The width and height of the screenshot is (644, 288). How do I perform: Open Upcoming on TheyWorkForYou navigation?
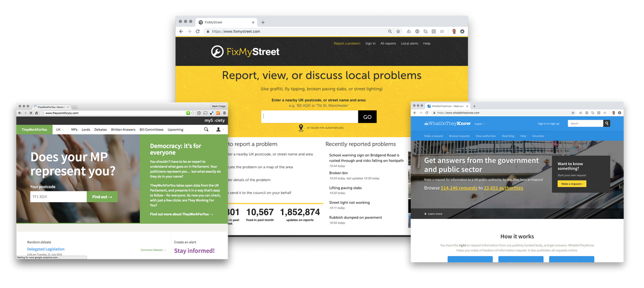point(176,130)
